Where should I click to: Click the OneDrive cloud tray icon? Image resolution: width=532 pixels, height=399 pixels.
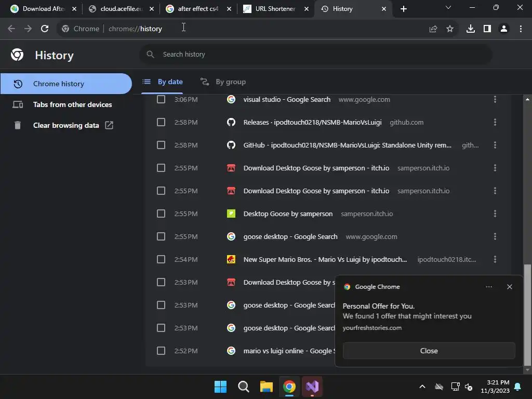click(439, 387)
